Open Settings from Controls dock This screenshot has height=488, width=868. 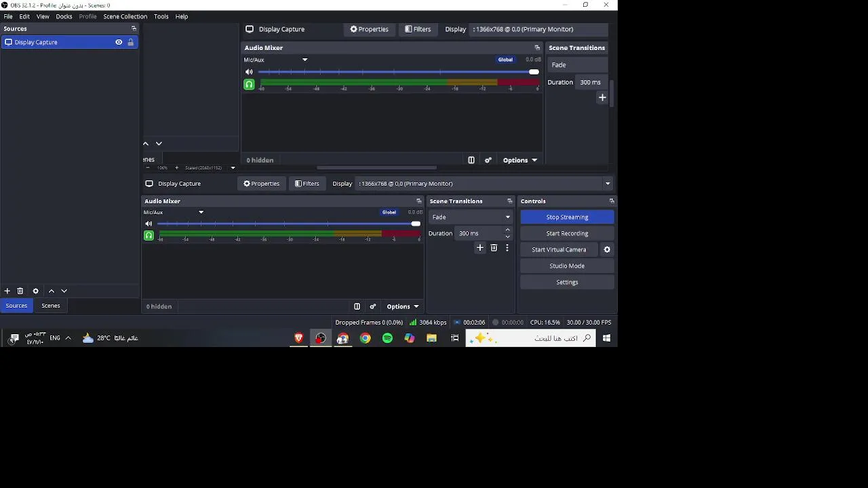pyautogui.click(x=567, y=282)
